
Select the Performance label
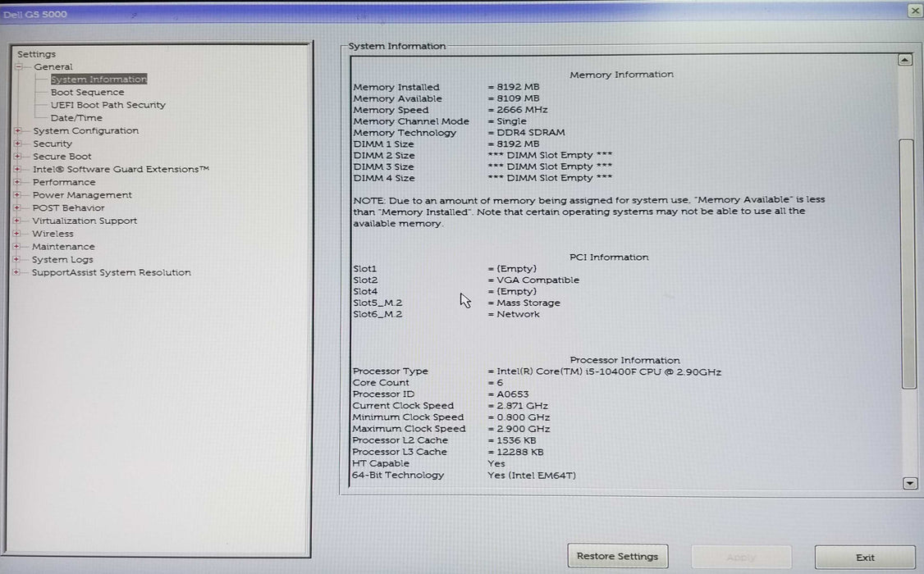[x=64, y=182]
